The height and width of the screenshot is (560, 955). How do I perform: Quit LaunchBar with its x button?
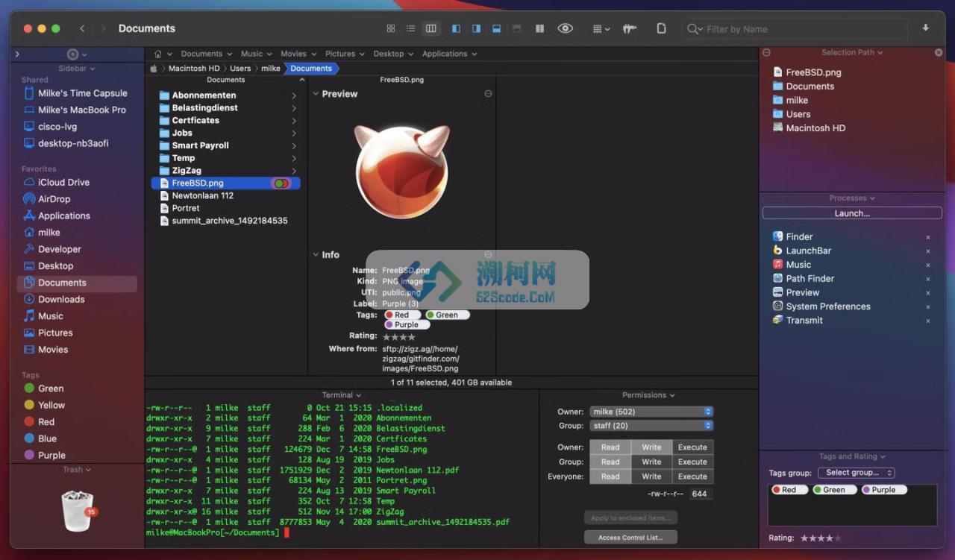click(x=928, y=251)
